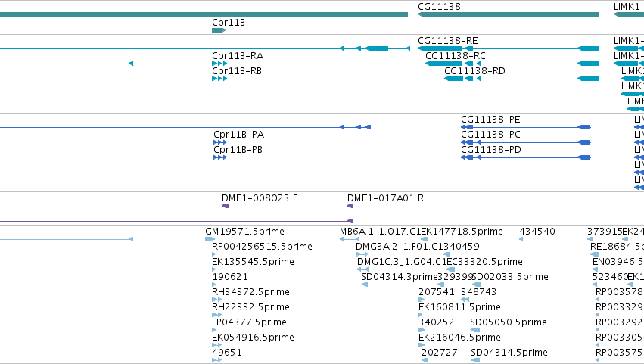This screenshot has height=364, width=644.
Task: Click the 329399 EST label
Action: pyautogui.click(x=455, y=277)
